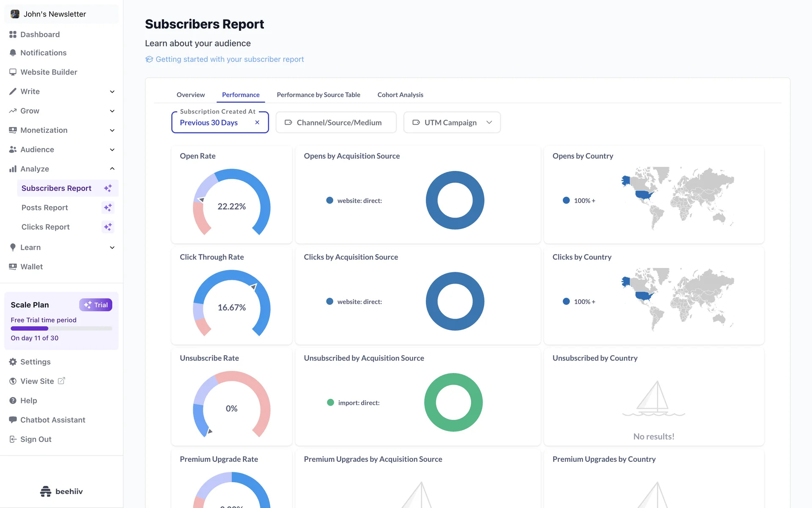Click the Website Builder monitor icon

[13, 72]
